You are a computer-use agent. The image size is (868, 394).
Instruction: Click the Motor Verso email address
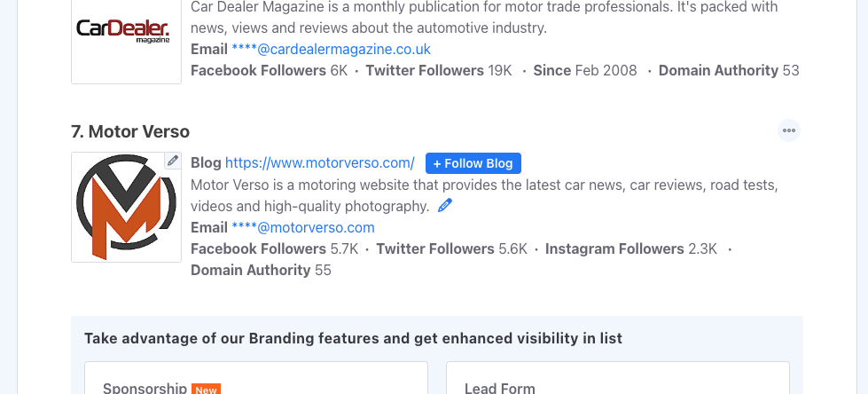[303, 228]
